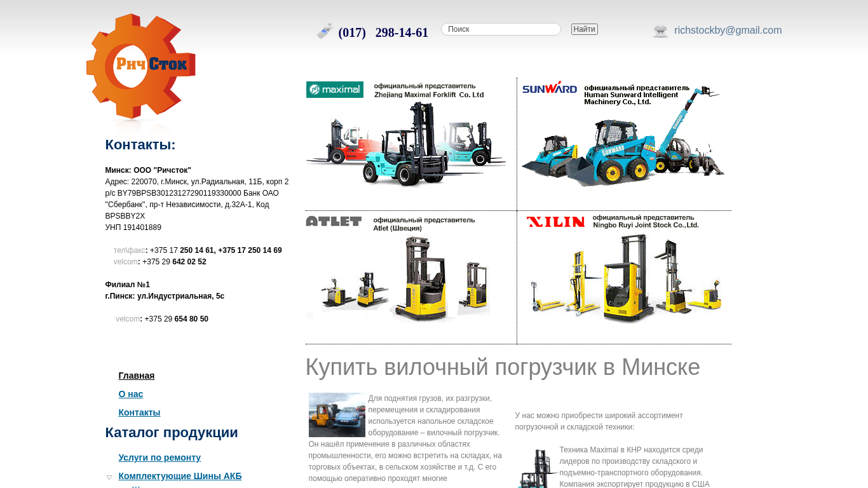Click the РичСток gear logo
The height and width of the screenshot is (488, 868).
click(x=141, y=66)
